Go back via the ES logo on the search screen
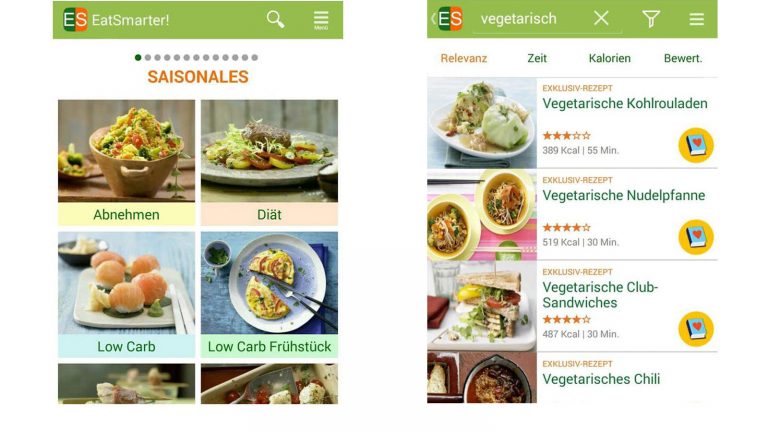The height and width of the screenshot is (432, 768). (x=447, y=19)
